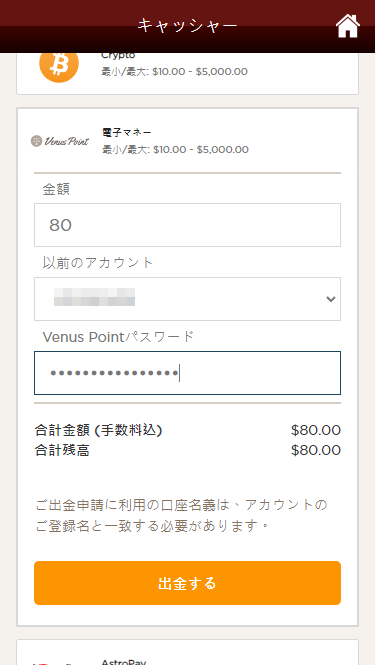375x665 pixels.
Task: Select the orange Bitcoin icon
Action: [x=59, y=67]
